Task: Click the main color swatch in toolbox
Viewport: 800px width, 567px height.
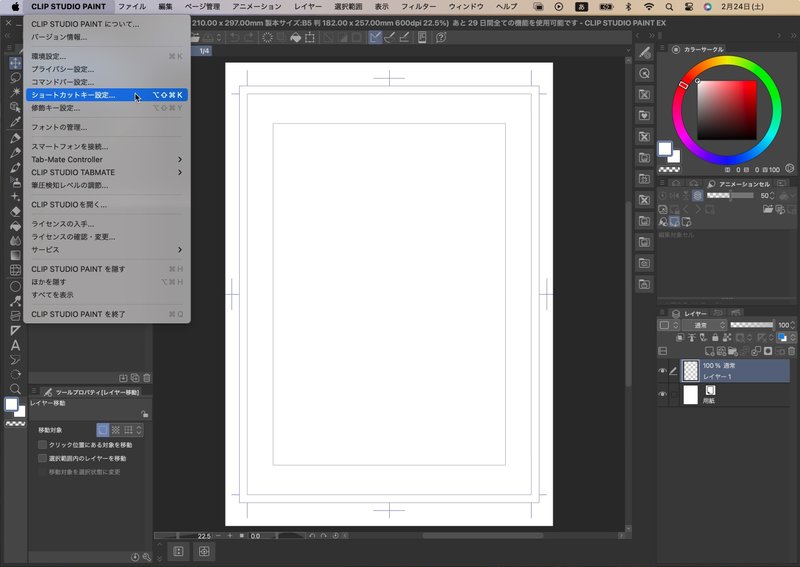Action: 11,405
